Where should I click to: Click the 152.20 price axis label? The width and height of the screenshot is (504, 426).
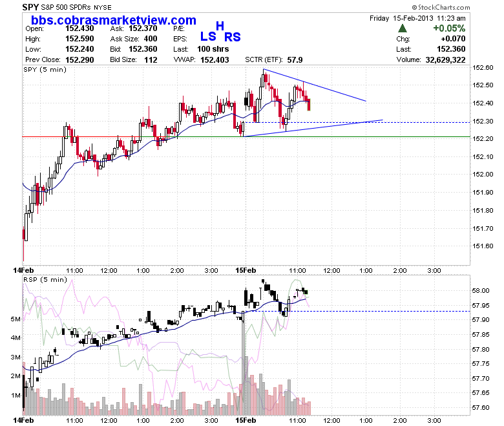click(x=483, y=139)
